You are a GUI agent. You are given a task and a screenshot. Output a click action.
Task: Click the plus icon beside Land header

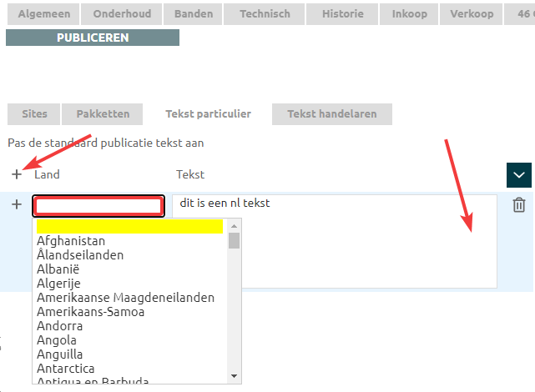pyautogui.click(x=17, y=174)
